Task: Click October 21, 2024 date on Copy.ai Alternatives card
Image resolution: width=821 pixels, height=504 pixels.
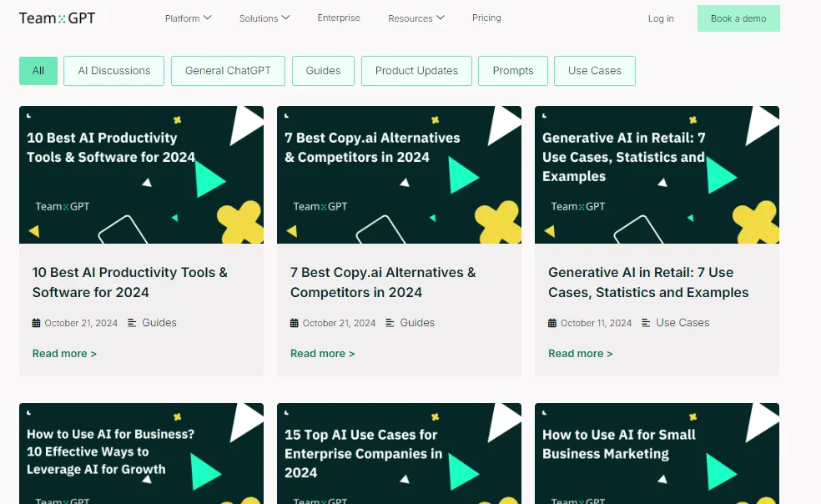Action: [340, 323]
